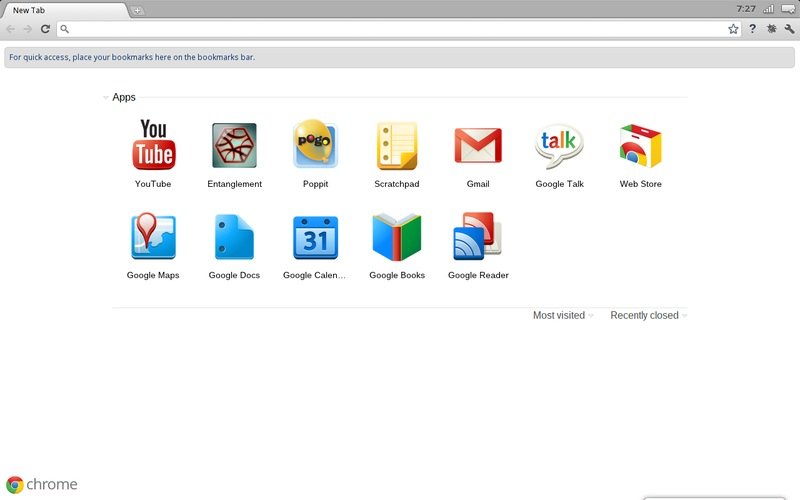Launch Google Books app

point(397,237)
